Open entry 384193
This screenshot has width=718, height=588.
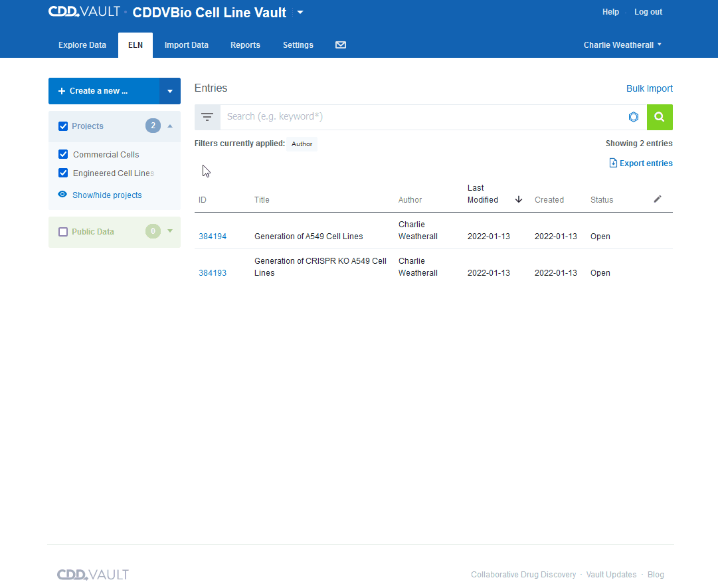(213, 273)
